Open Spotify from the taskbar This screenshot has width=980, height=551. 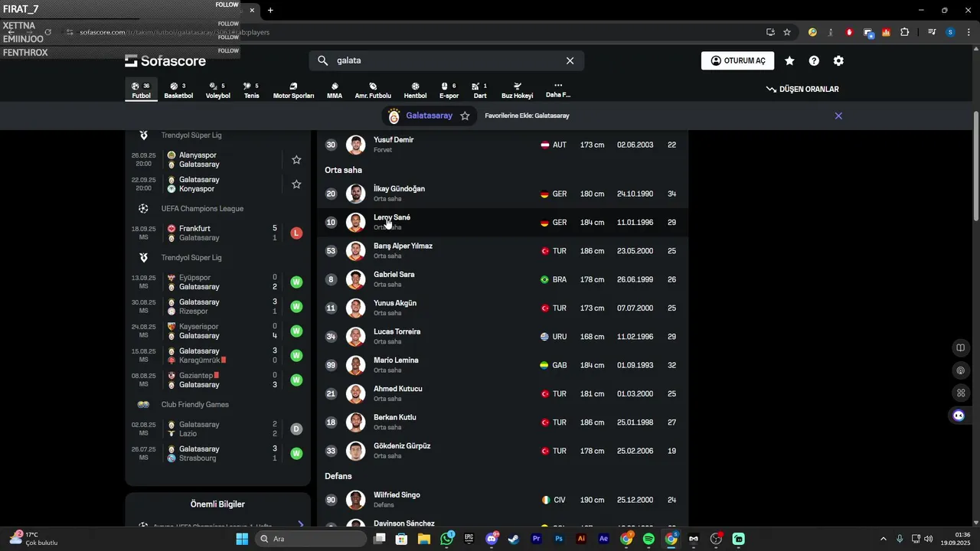(648, 539)
